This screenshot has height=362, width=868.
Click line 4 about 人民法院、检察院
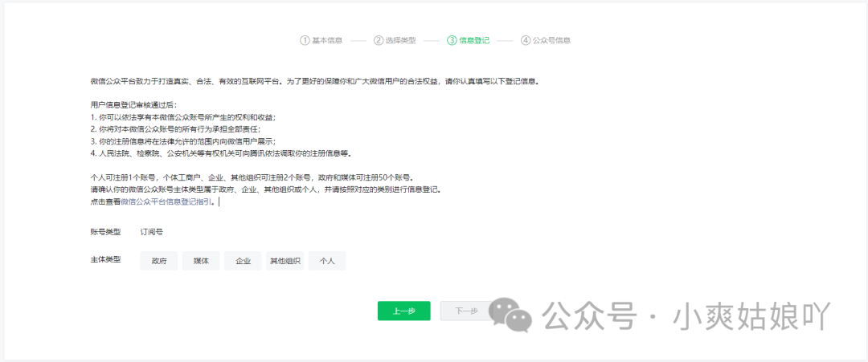221,153
